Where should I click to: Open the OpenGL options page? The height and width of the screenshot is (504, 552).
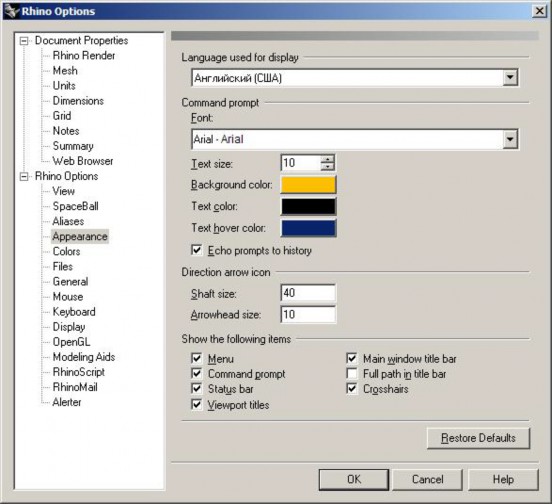click(71, 342)
